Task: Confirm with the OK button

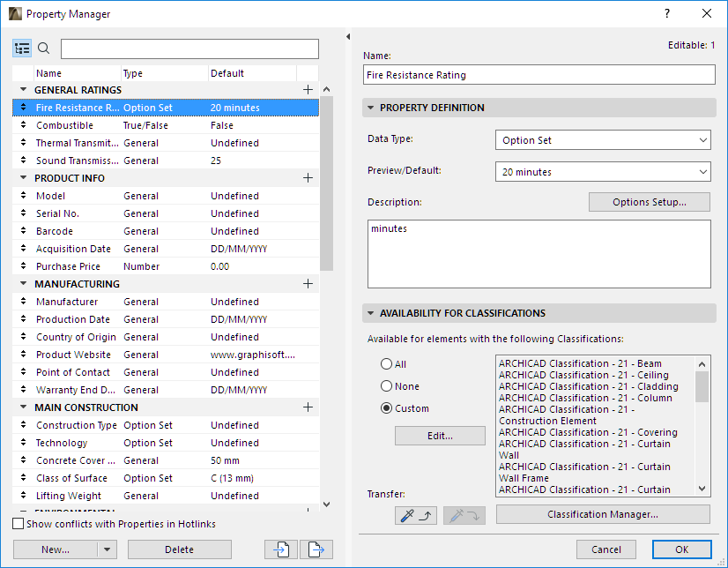Action: point(681,549)
